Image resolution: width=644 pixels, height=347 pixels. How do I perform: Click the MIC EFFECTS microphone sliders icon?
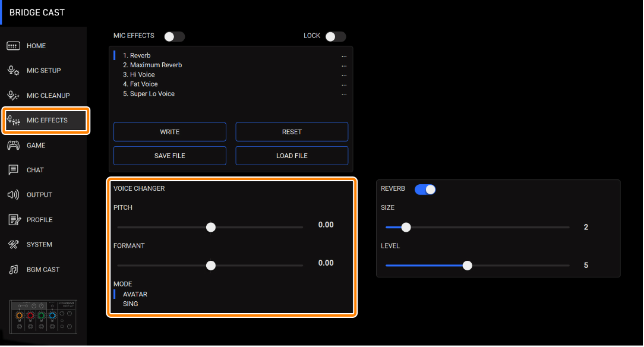13,120
